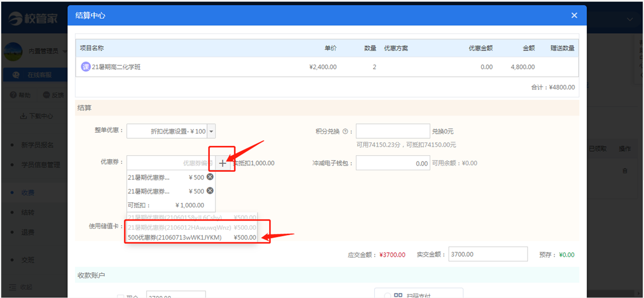
Task: Click the 反馈 feedback icon in the background
Action: 46,95
